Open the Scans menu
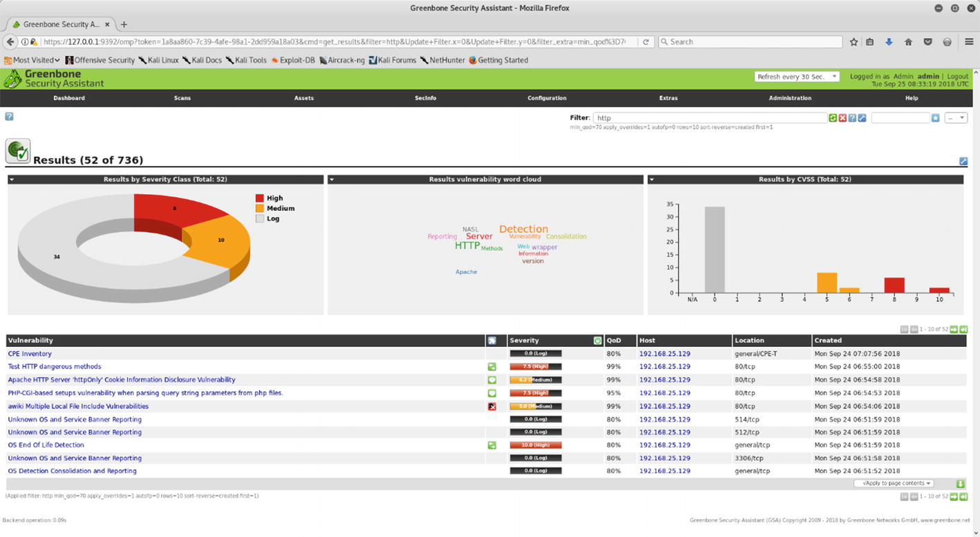This screenshot has width=980, height=537. (182, 98)
